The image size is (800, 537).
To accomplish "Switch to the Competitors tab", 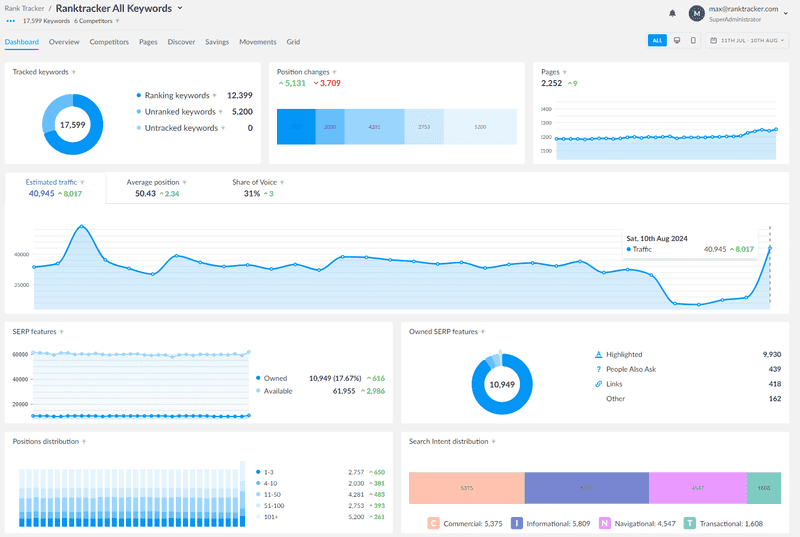I will click(109, 42).
